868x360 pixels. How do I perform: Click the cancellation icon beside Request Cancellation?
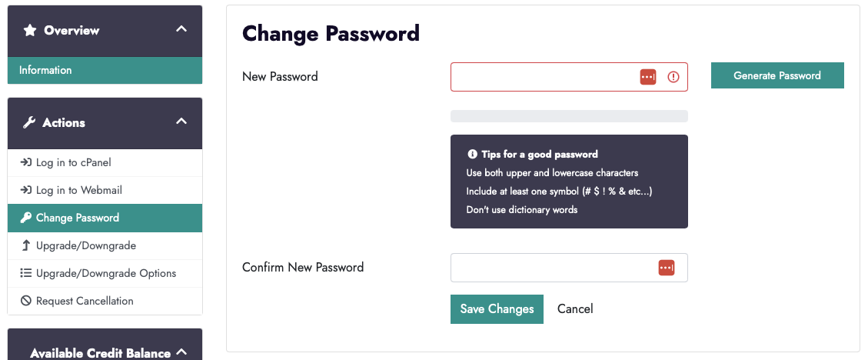[25, 301]
